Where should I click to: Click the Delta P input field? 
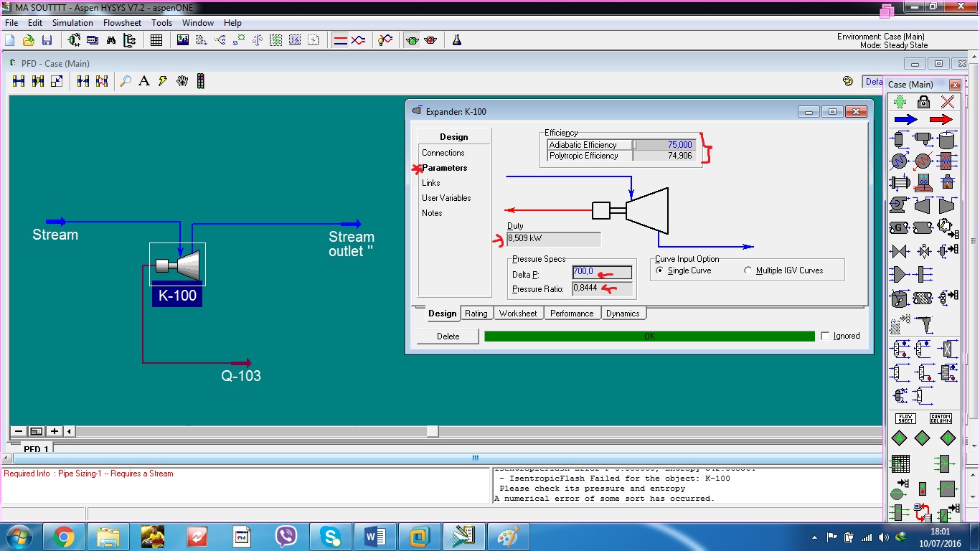coord(600,272)
